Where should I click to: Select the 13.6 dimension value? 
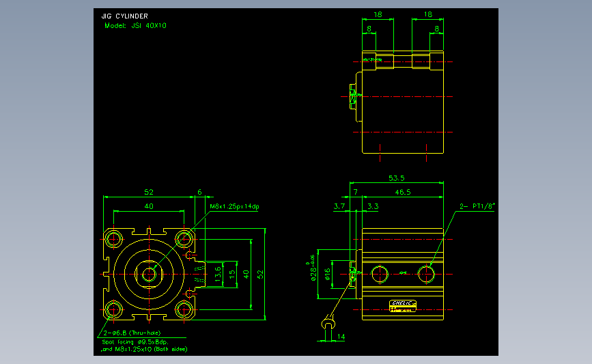(x=218, y=274)
